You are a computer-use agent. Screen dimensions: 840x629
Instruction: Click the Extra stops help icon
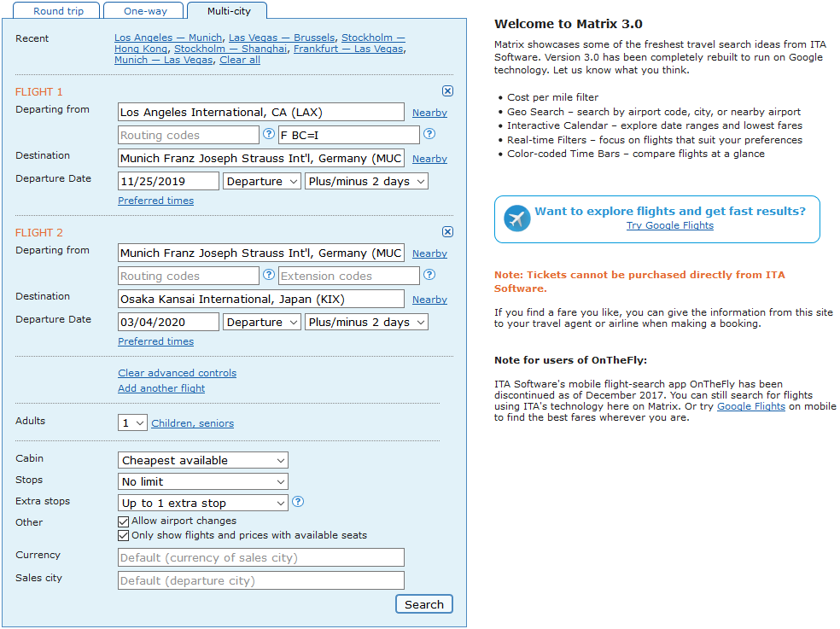click(x=298, y=502)
